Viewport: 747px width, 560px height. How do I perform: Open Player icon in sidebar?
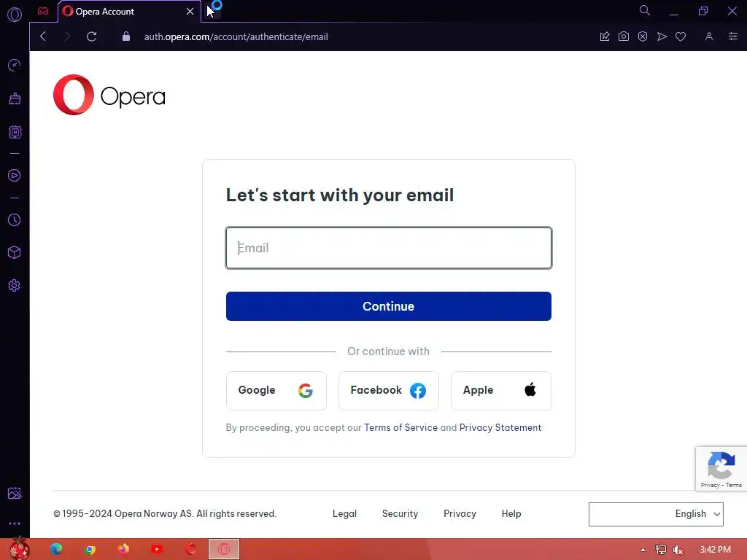[x=15, y=175]
